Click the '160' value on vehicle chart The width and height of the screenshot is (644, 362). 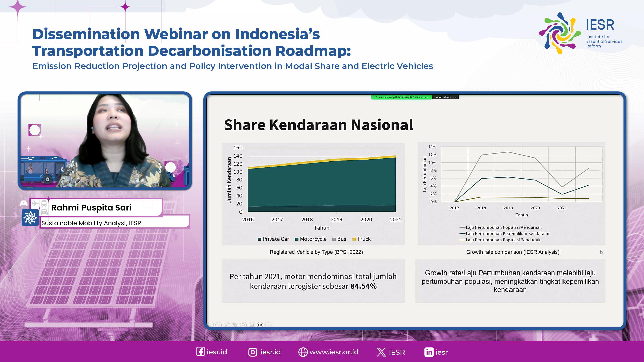click(x=238, y=148)
